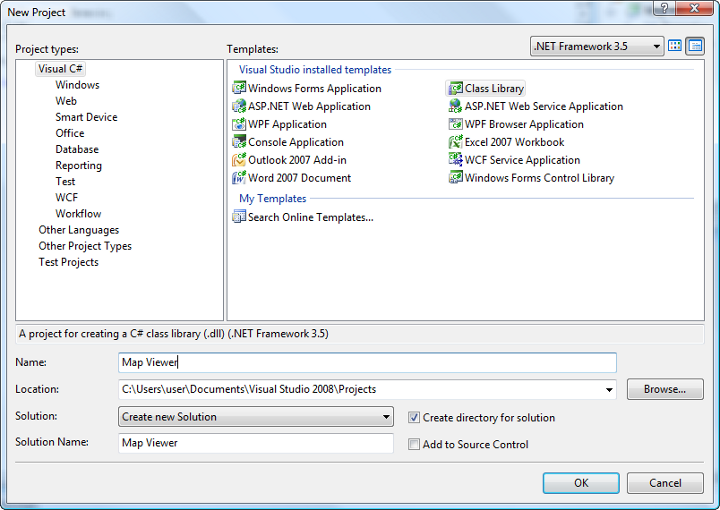The height and width of the screenshot is (510, 720).
Task: Click into the Name field
Action: (x=367, y=362)
